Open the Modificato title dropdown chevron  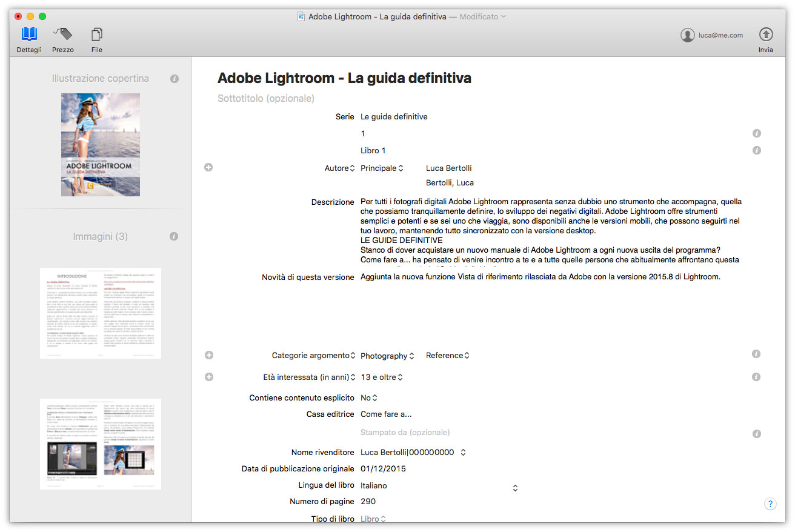tap(504, 16)
